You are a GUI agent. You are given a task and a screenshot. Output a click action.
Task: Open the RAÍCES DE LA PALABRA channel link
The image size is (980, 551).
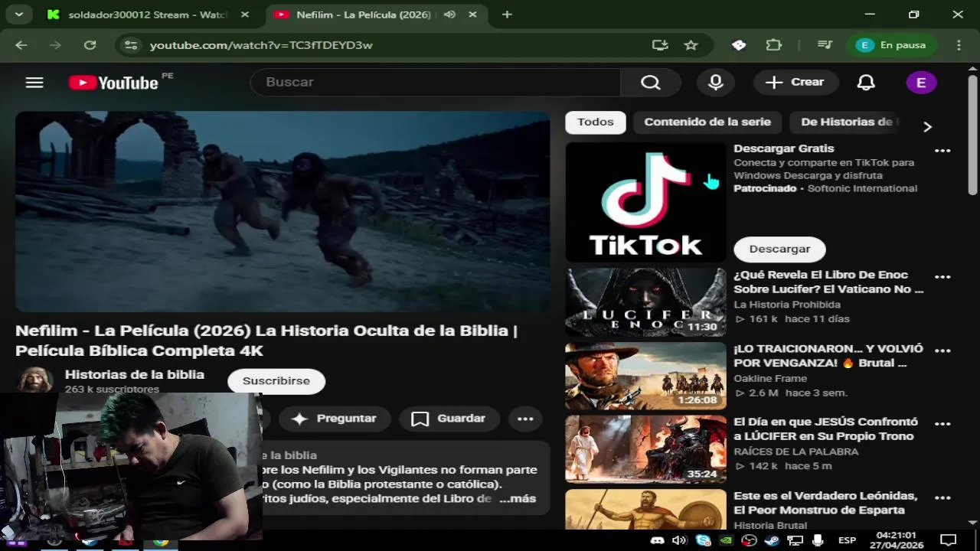coord(796,452)
